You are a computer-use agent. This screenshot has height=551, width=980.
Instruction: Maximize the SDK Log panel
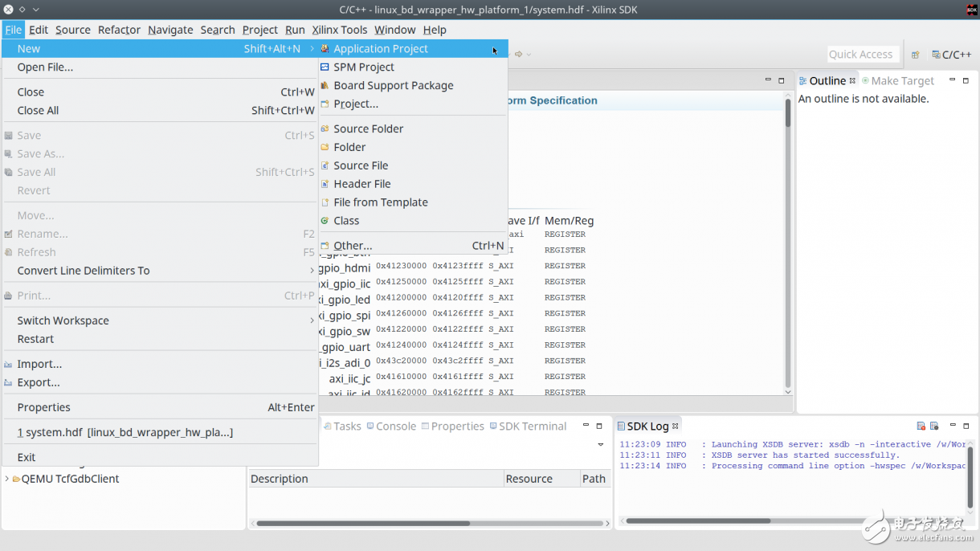click(966, 427)
